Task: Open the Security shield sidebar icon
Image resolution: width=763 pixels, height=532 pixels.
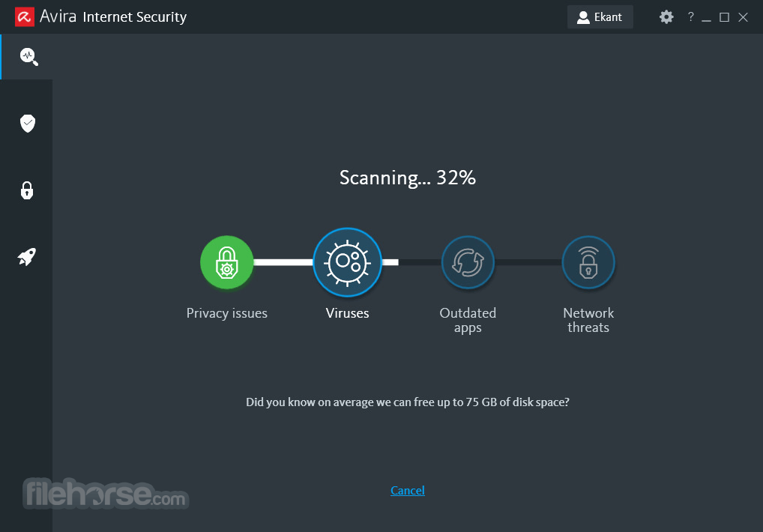Action: (x=28, y=124)
